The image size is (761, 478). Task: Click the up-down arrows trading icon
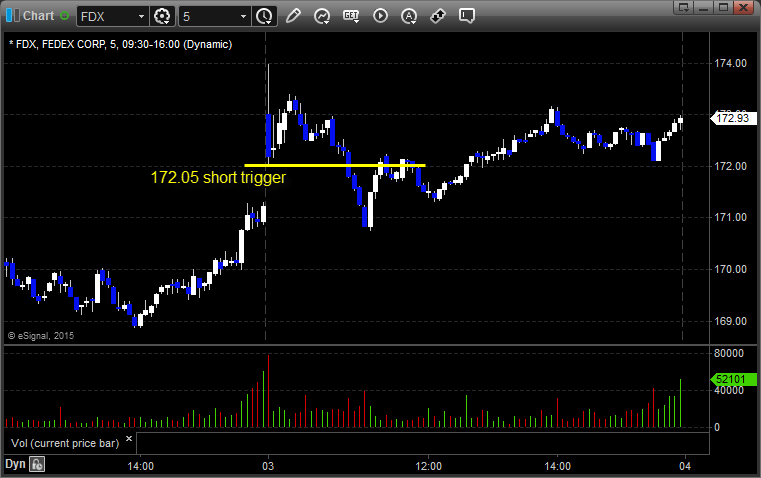click(x=438, y=16)
